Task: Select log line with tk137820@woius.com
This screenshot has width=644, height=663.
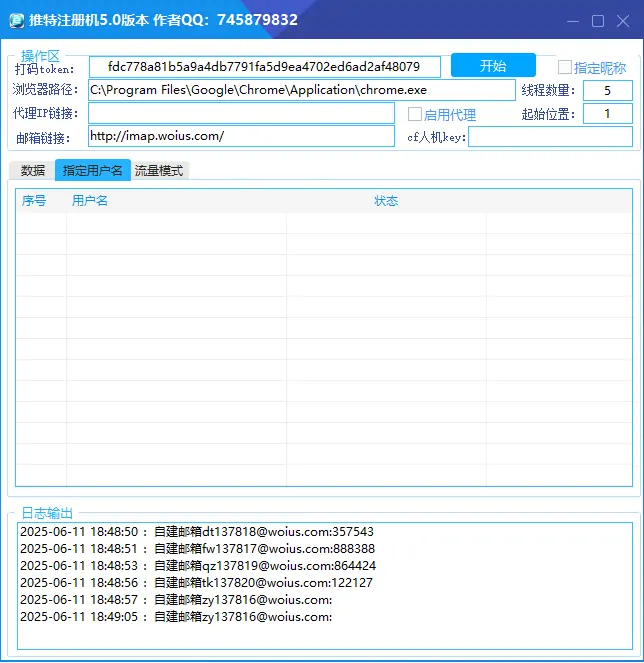Action: [196, 583]
